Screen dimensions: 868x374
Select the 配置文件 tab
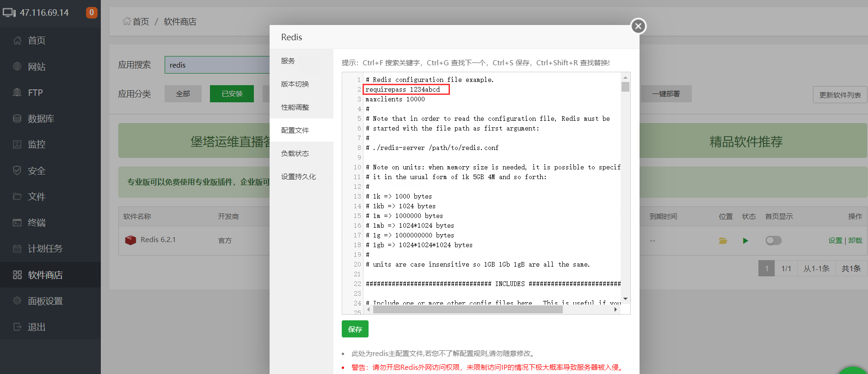click(x=302, y=130)
